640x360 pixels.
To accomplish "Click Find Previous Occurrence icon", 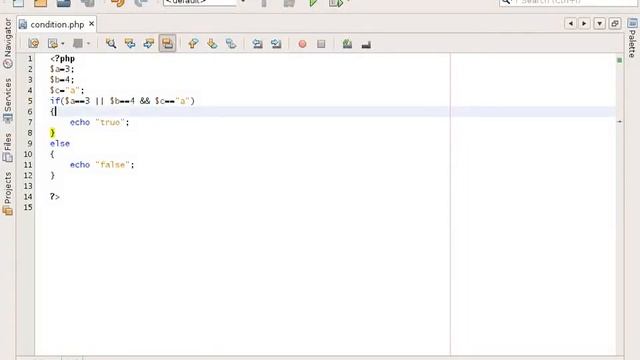I will pyautogui.click(x=130, y=44).
